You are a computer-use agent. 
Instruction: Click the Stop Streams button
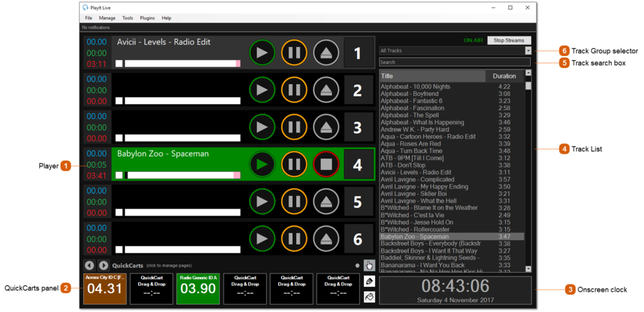click(x=509, y=41)
